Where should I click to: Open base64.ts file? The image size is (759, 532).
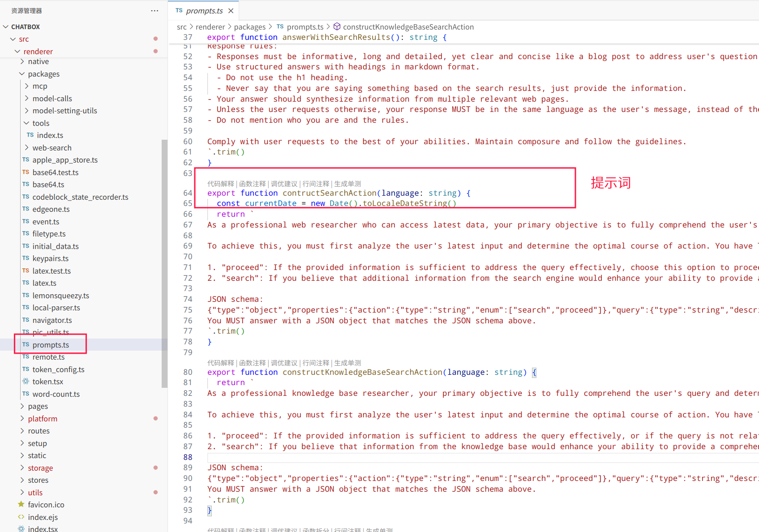point(48,184)
